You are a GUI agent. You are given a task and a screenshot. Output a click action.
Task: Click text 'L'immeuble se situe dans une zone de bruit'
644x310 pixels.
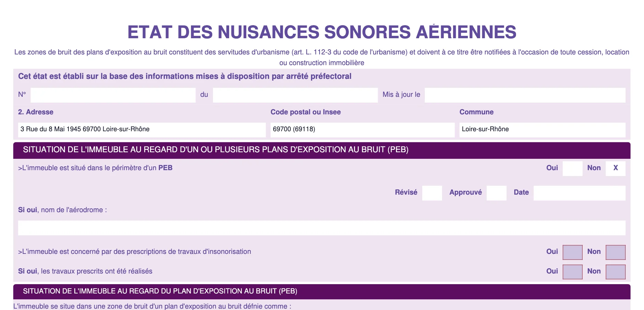pos(152,306)
